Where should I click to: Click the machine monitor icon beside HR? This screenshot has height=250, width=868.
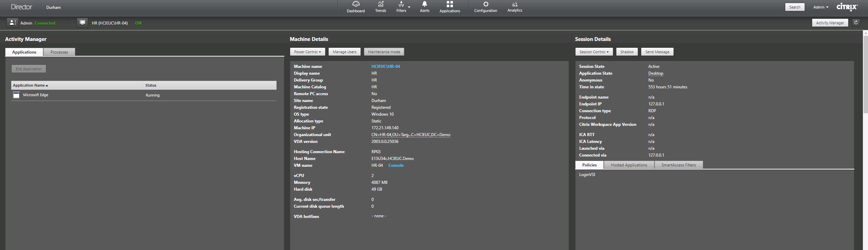(x=82, y=23)
